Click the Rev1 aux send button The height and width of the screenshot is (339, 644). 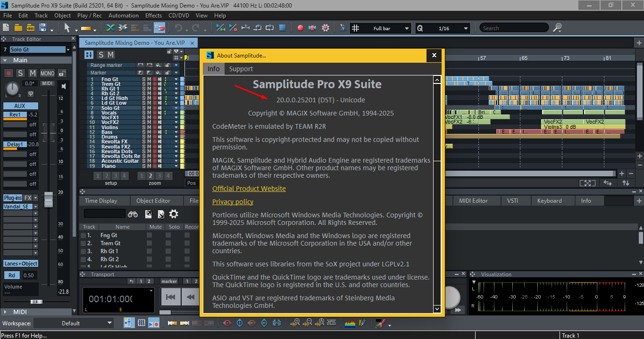click(x=15, y=115)
